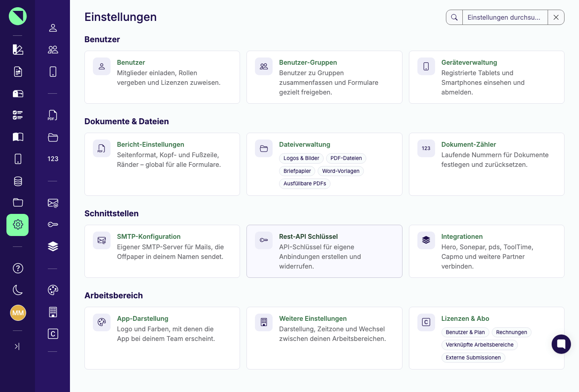Open the SMTP-Konfiguration card

(x=162, y=251)
